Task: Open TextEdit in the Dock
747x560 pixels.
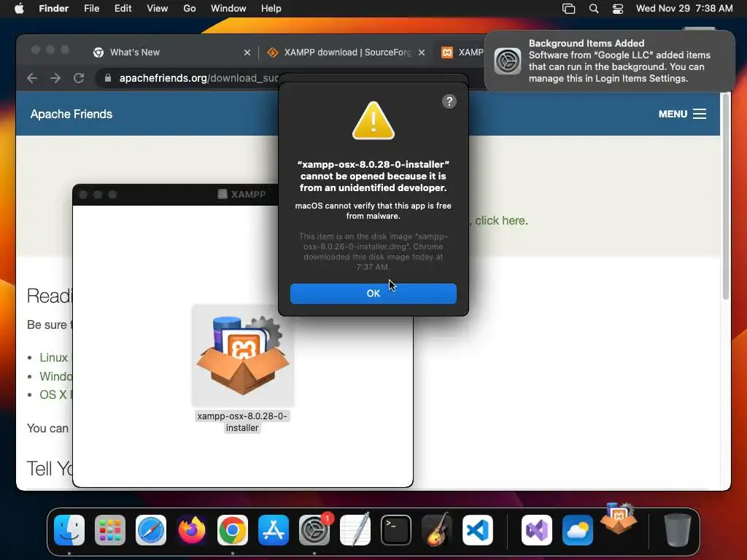Action: 355,529
